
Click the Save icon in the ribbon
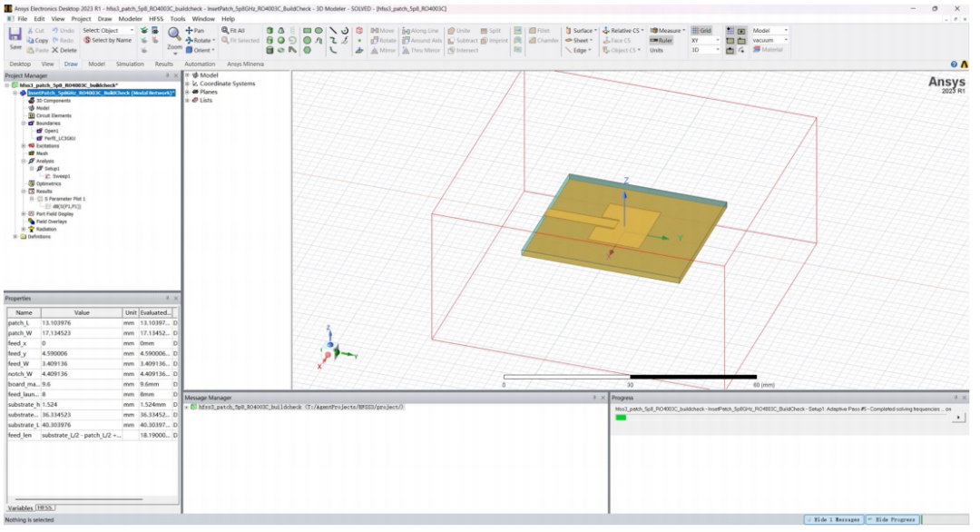pos(15,36)
